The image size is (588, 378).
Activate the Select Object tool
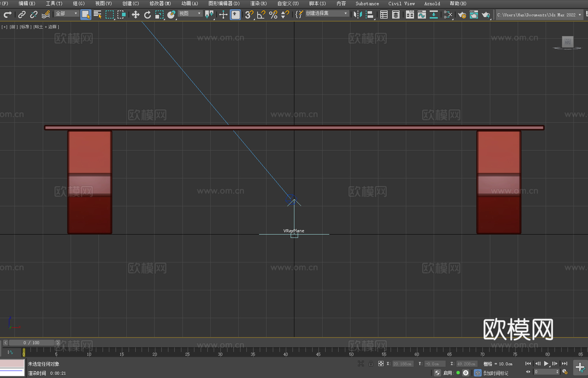coord(86,14)
